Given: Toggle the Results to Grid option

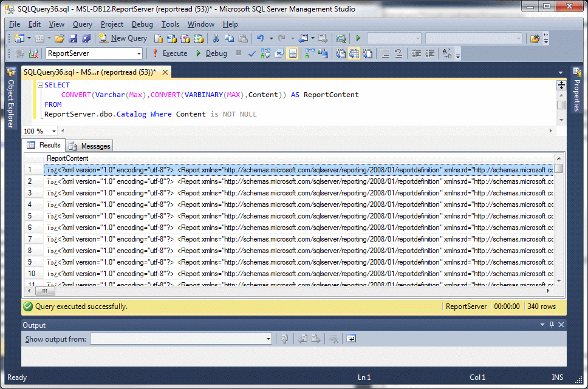Looking at the screenshot, I should tap(354, 53).
